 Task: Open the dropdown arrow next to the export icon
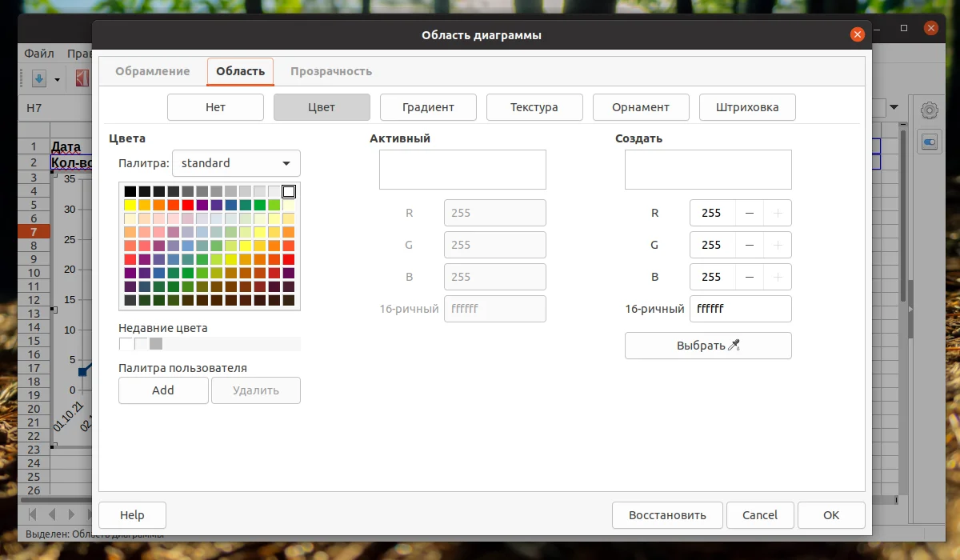tap(56, 80)
